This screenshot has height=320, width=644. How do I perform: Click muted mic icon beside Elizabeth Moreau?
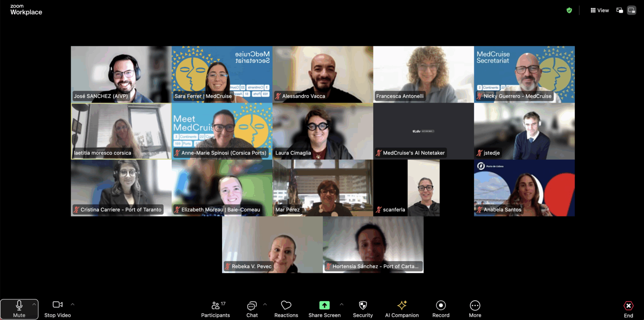click(177, 210)
